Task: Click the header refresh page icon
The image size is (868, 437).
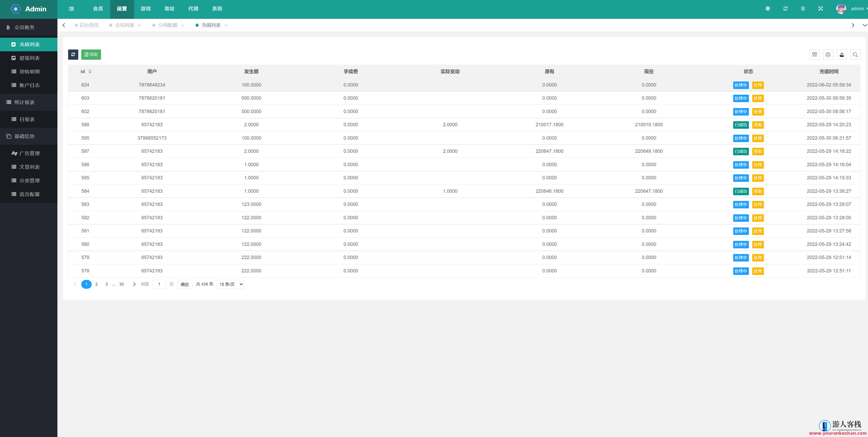Action: pos(785,9)
